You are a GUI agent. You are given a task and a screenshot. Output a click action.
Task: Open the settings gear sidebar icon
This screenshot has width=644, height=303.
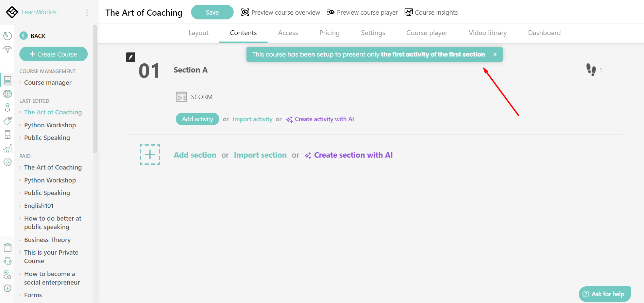[7, 162]
